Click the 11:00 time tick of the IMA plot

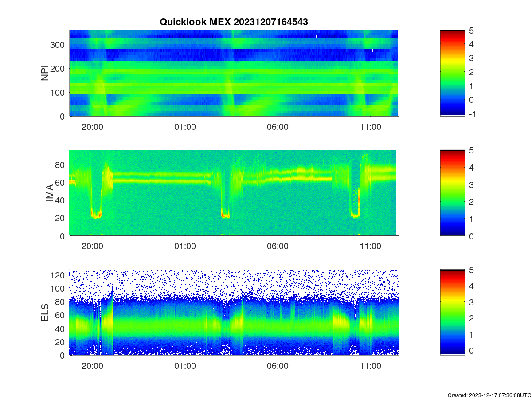(370, 246)
